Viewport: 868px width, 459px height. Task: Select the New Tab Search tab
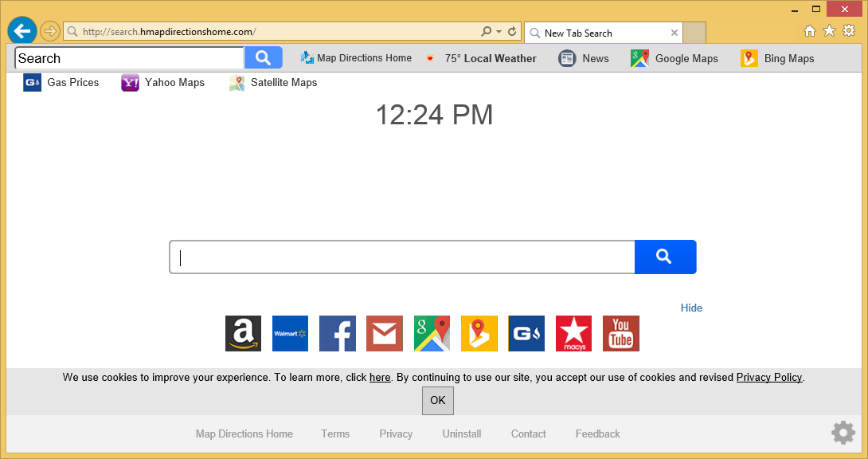point(604,33)
